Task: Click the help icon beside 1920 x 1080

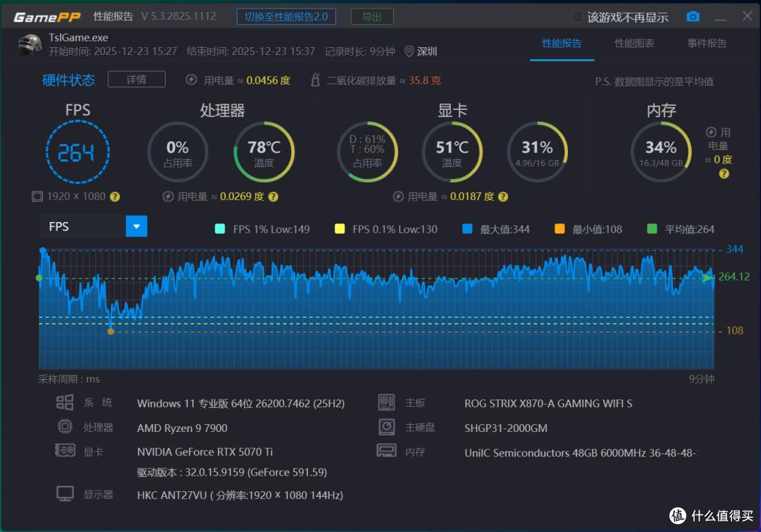Action: [115, 197]
